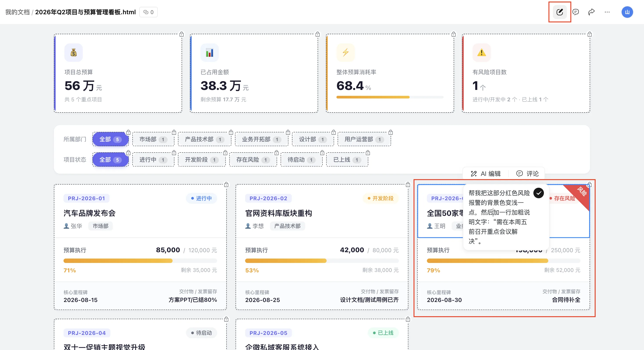This screenshot has height=350, width=644.
Task: Click the 53% budget progress bar
Action: point(322,261)
